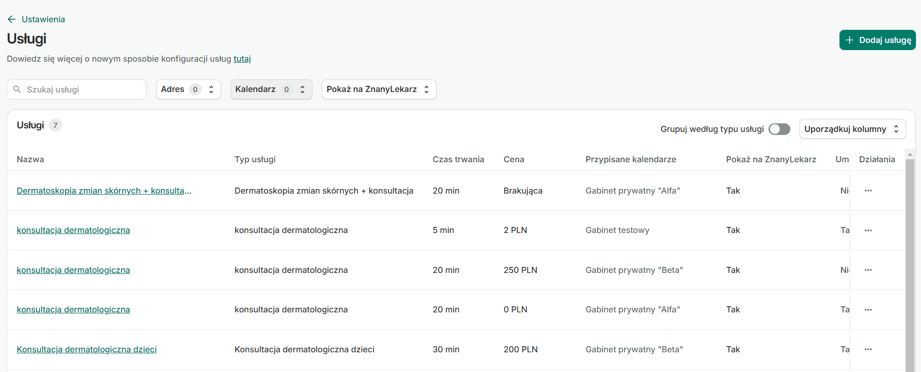Screen dimensions: 921x372
Task: Click the vertical scrollbar of services table
Action: click(x=910, y=264)
